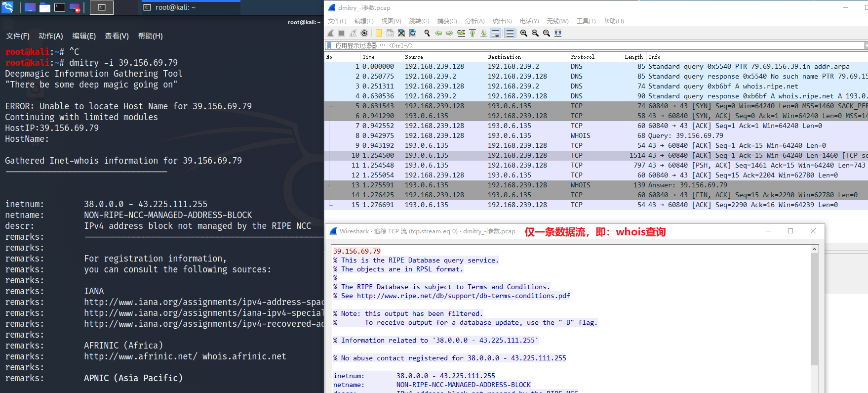The height and width of the screenshot is (393, 868).
Task: Select packet 5 TCP SYN row
Action: 596,106
